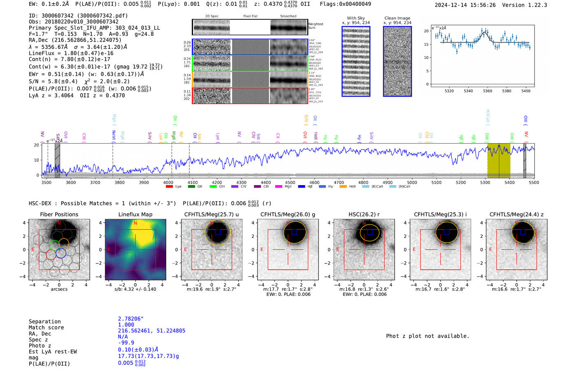The height and width of the screenshot is (392, 576).
Task: Select the CFHTLS/Meg(26.0) g image
Action: point(288,249)
